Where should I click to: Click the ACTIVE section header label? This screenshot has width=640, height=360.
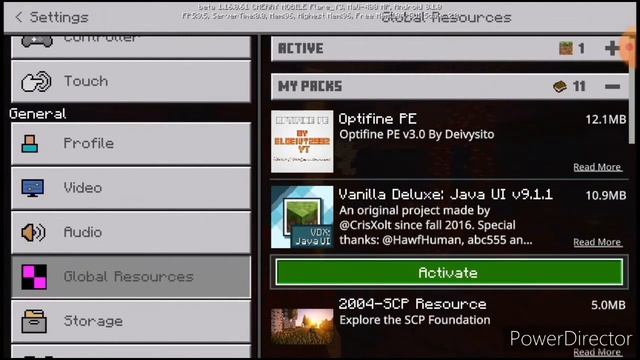[x=300, y=49]
